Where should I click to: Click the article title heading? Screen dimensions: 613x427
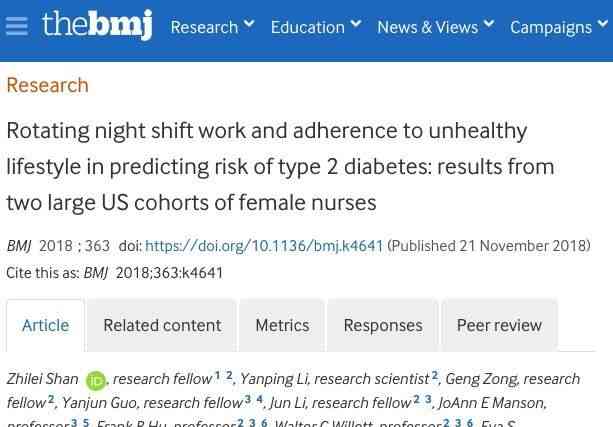pos(266,166)
